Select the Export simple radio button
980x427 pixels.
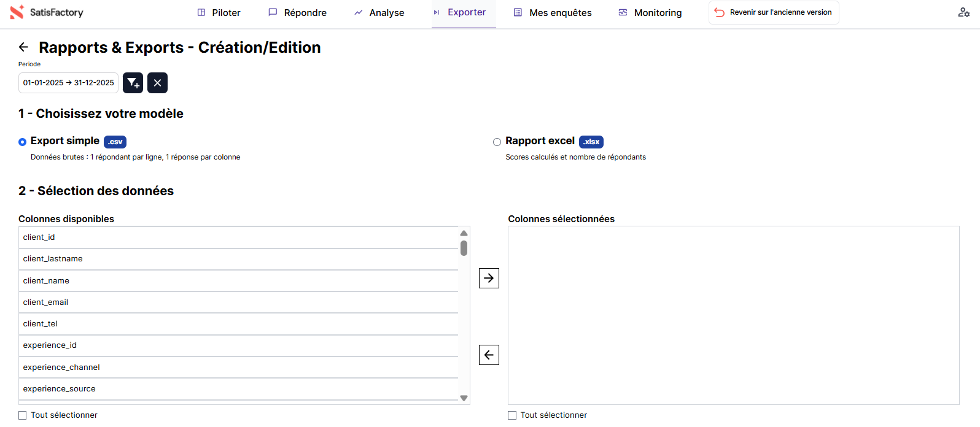(23, 142)
